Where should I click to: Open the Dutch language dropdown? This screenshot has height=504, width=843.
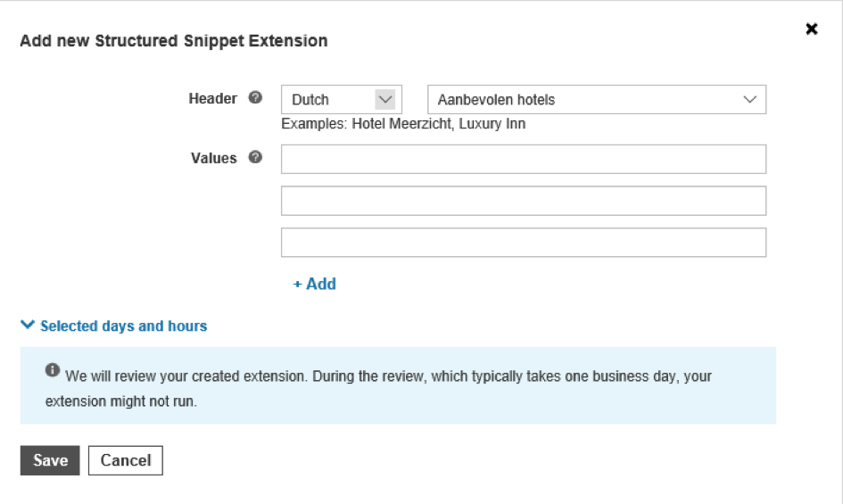(x=342, y=100)
